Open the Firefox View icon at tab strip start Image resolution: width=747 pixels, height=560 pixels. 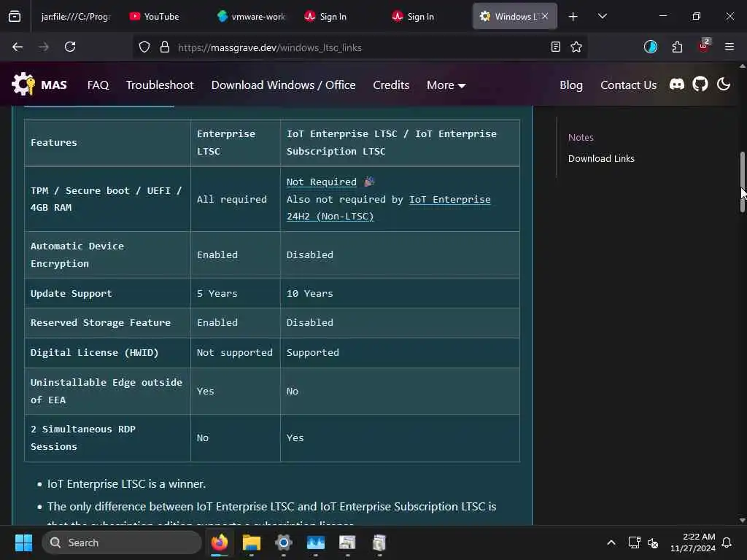click(15, 17)
